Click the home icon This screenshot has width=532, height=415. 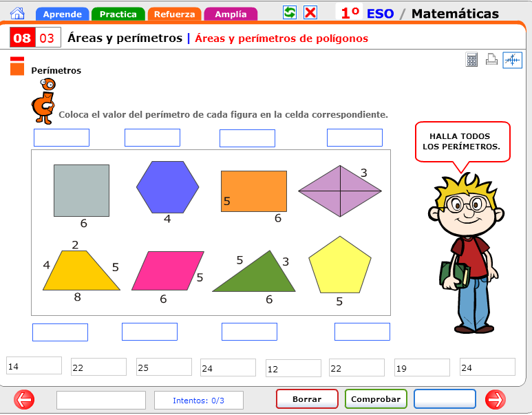tap(18, 13)
